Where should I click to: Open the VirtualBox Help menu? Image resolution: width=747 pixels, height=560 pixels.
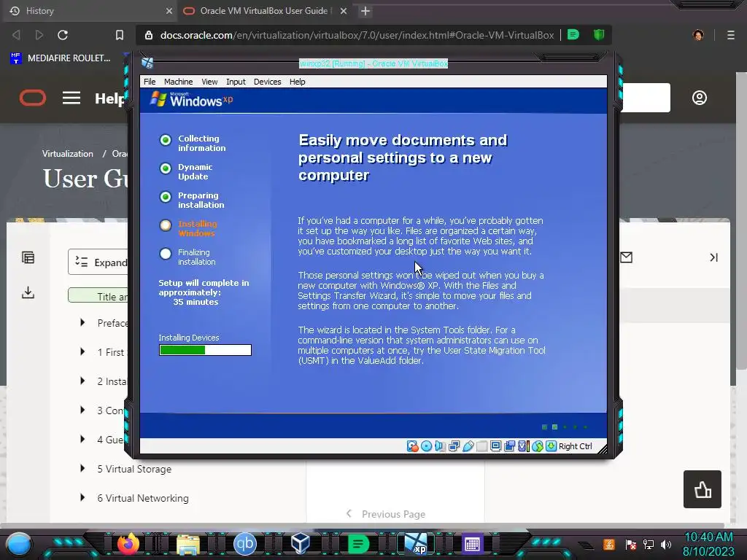pos(298,82)
